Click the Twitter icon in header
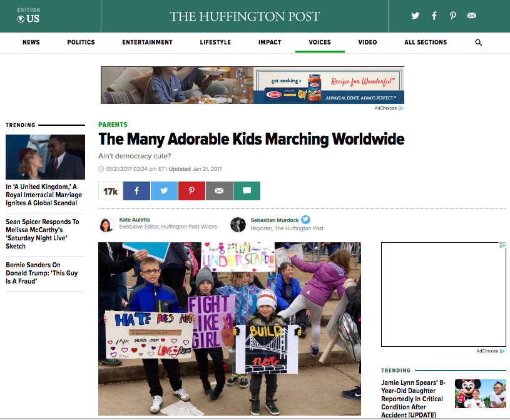This screenshot has height=420, width=510. [415, 16]
